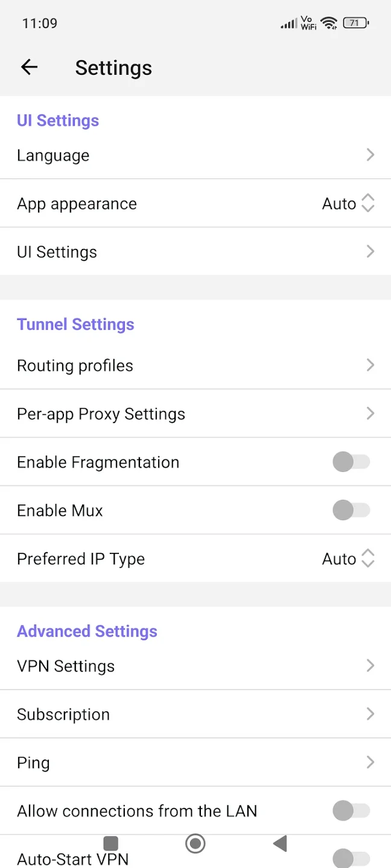Click the chevron next to VPN Settings
391x868 pixels.
(370, 666)
